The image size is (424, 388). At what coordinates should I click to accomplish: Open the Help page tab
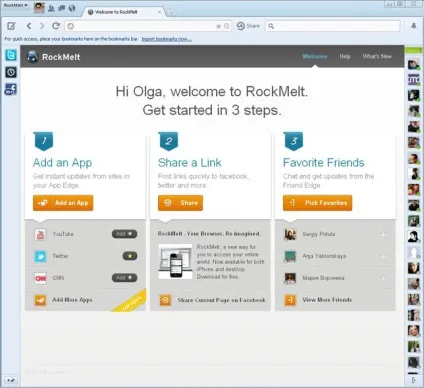coord(345,56)
